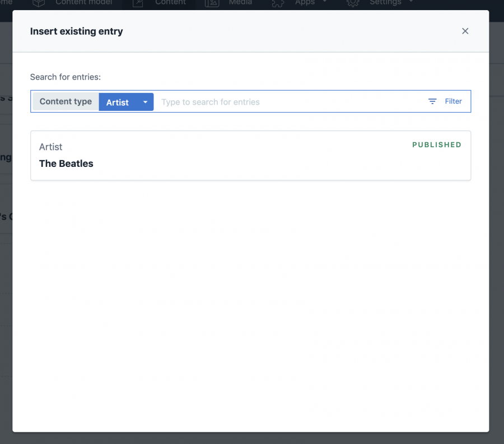Click the Content type filter label
Viewport: 504px width, 444px height.
[66, 101]
